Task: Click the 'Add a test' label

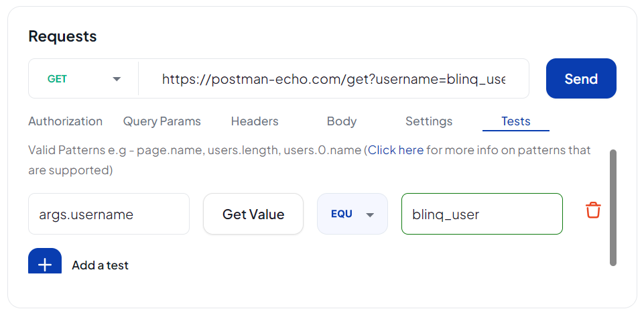Action: point(101,265)
